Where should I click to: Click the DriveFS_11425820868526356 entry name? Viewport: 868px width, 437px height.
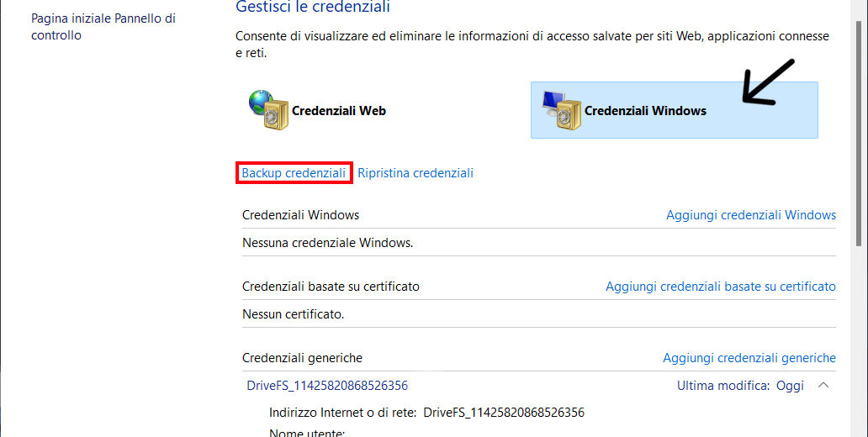pyautogui.click(x=327, y=386)
